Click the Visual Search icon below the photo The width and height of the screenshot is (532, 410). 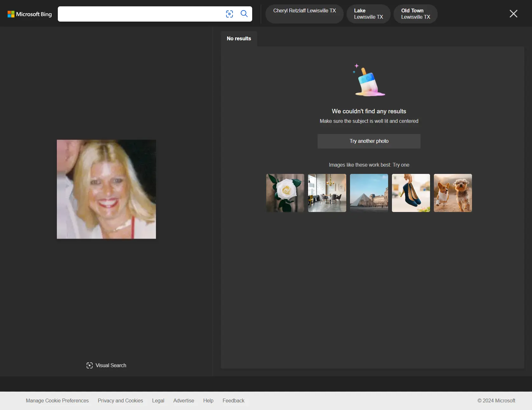click(90, 365)
